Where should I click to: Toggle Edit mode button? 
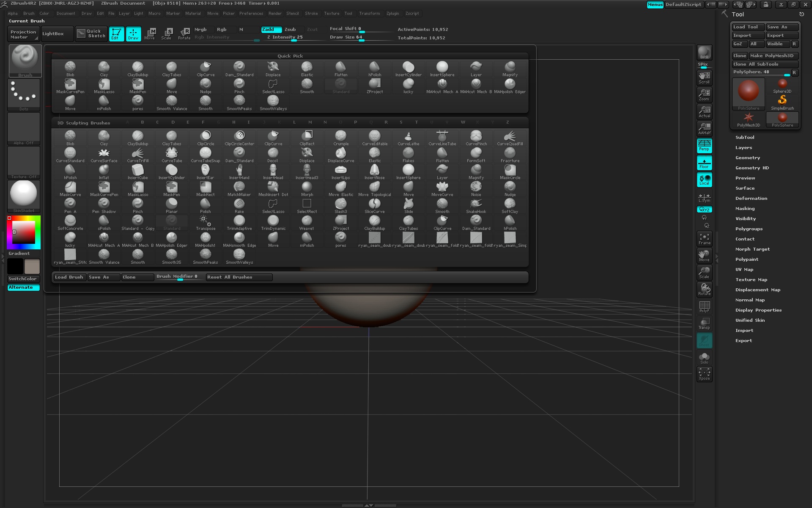tap(116, 34)
